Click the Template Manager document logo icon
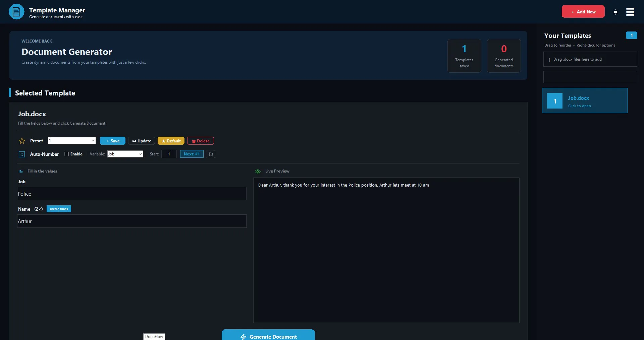The image size is (644, 340). tap(16, 12)
